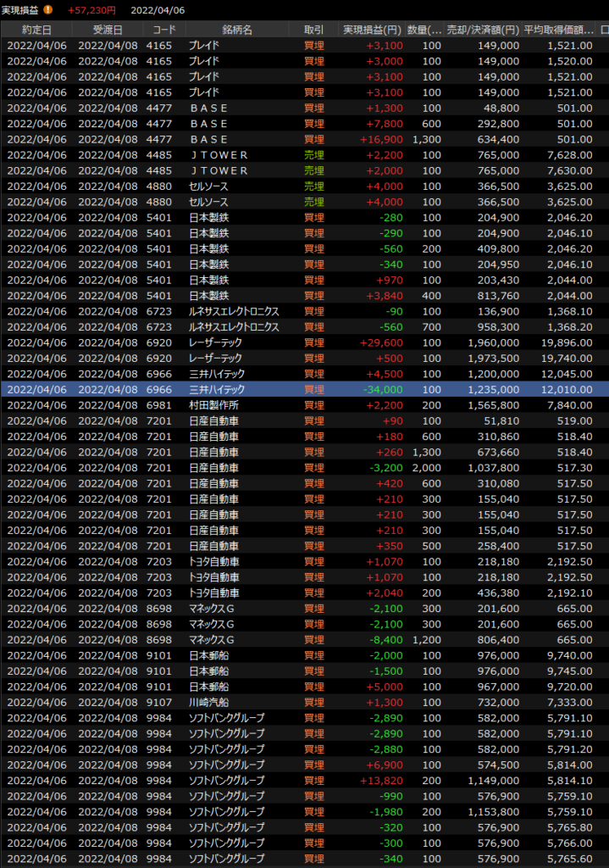Click the orange warning icon beside 実現損益
Screen dimensions: 609x868
click(48, 10)
